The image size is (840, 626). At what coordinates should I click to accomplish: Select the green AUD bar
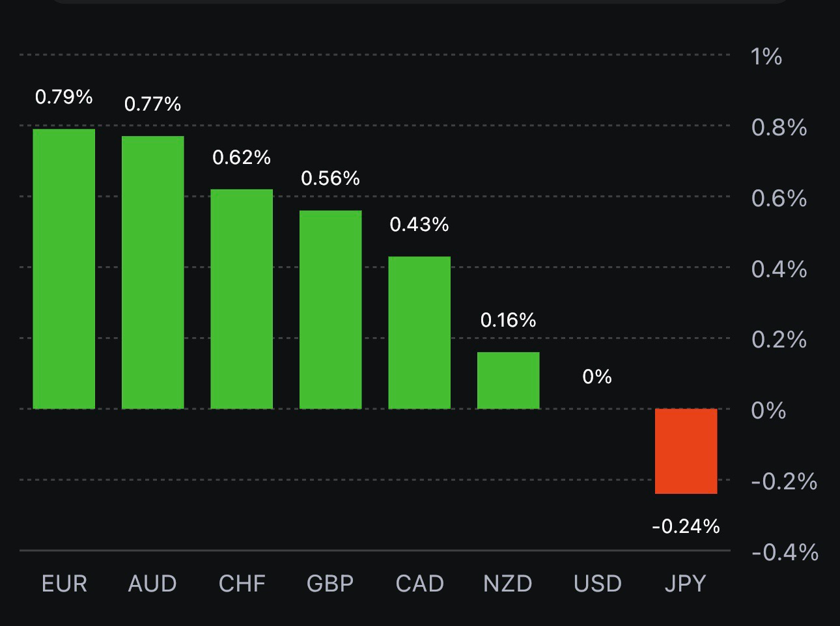153,272
